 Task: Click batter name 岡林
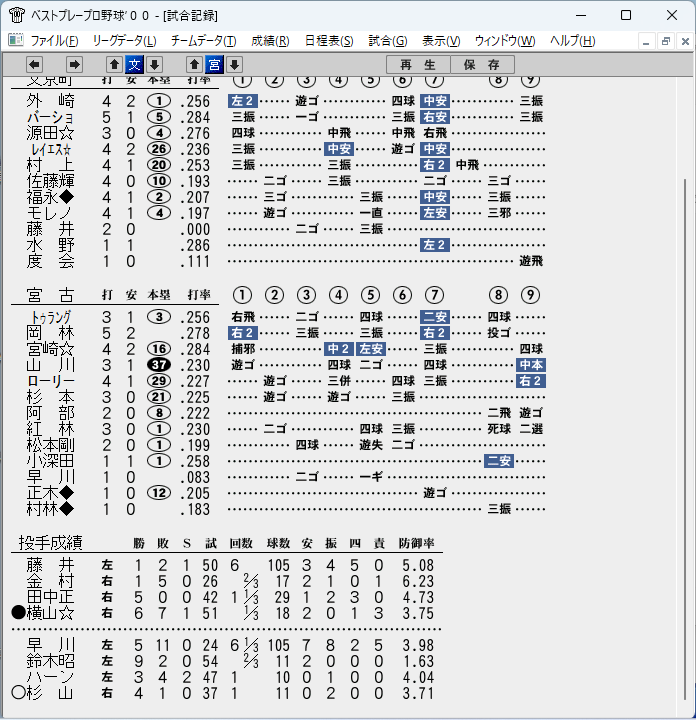pos(51,333)
